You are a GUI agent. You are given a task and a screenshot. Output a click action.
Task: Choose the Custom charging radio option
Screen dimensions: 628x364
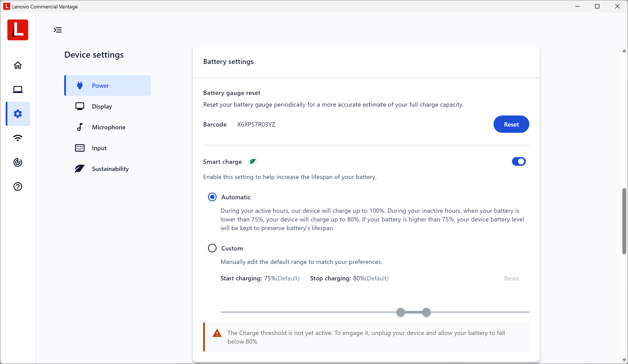pos(212,248)
